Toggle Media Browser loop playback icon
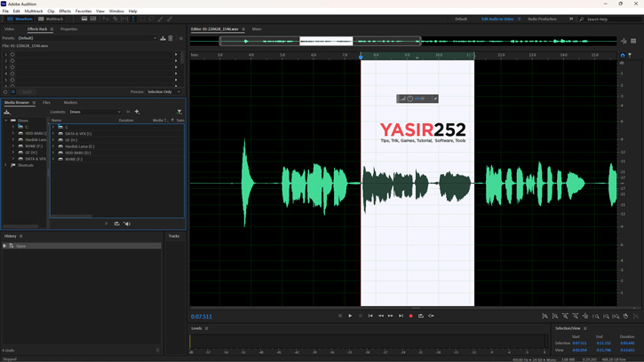 [x=116, y=224]
